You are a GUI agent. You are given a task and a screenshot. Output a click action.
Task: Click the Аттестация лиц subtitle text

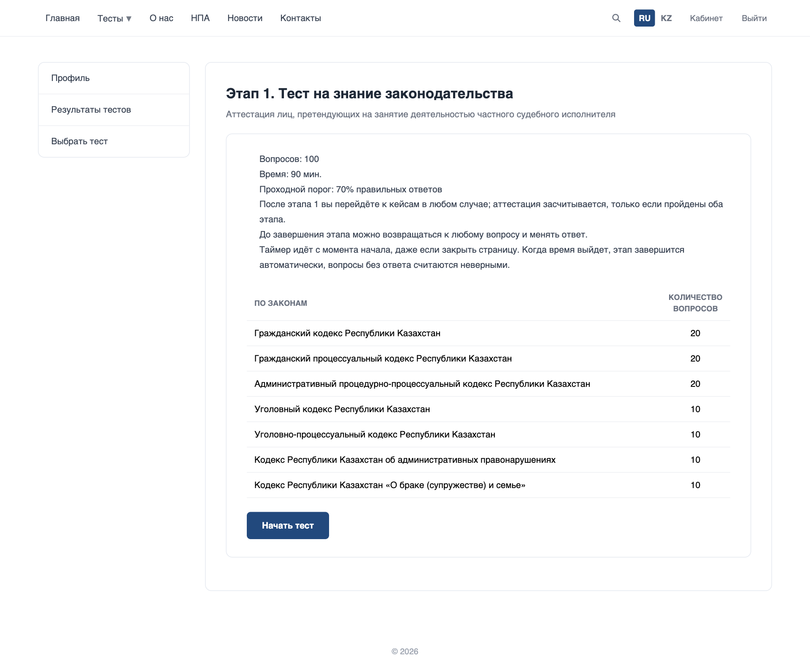(421, 114)
